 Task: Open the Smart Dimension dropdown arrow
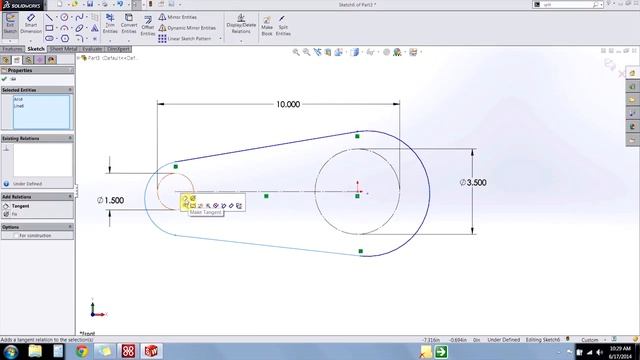pos(31,41)
